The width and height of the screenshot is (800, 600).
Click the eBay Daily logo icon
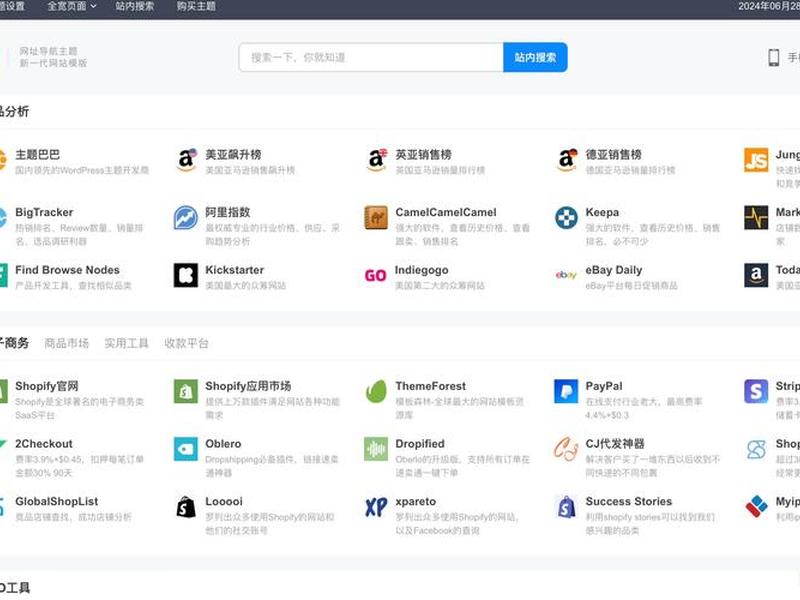pyautogui.click(x=566, y=276)
